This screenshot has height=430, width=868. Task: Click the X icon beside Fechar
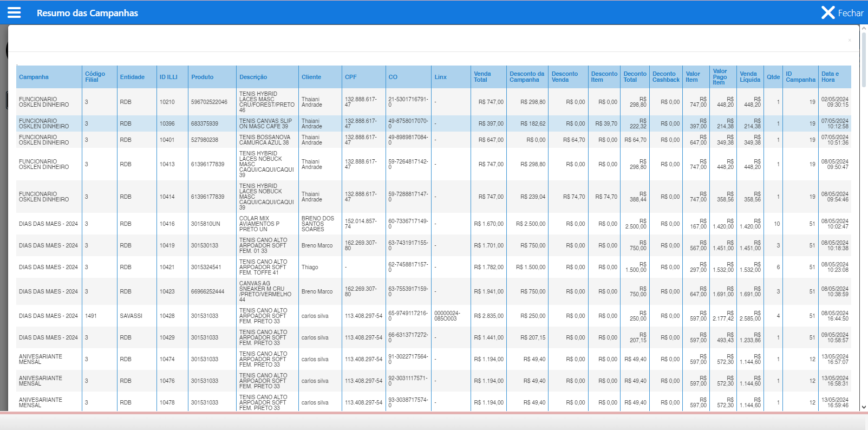coord(827,12)
